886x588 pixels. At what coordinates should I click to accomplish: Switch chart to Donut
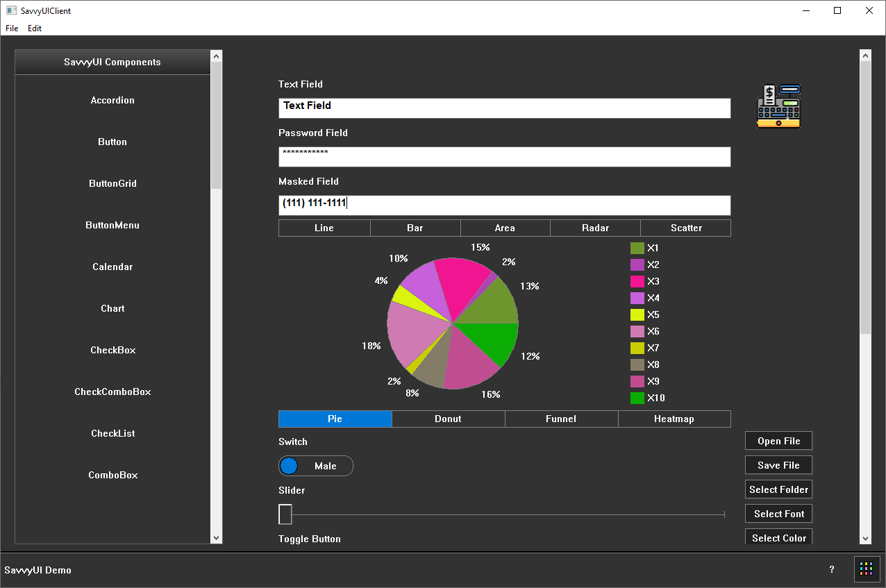point(448,419)
